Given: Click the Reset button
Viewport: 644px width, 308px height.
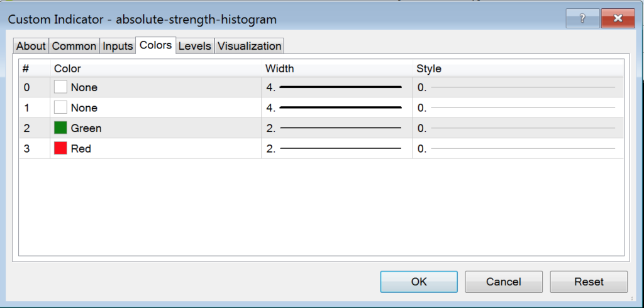Looking at the screenshot, I should point(589,282).
